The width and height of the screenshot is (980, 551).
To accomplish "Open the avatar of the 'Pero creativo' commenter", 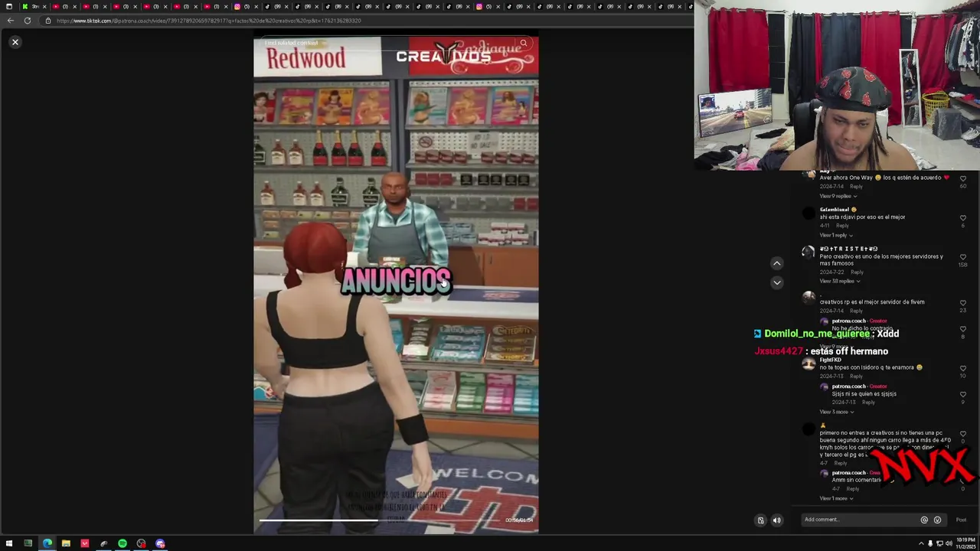I will [x=808, y=252].
